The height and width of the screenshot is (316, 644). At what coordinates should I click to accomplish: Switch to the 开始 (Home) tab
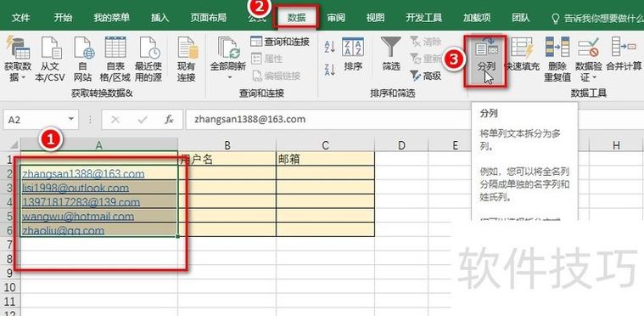[64, 18]
